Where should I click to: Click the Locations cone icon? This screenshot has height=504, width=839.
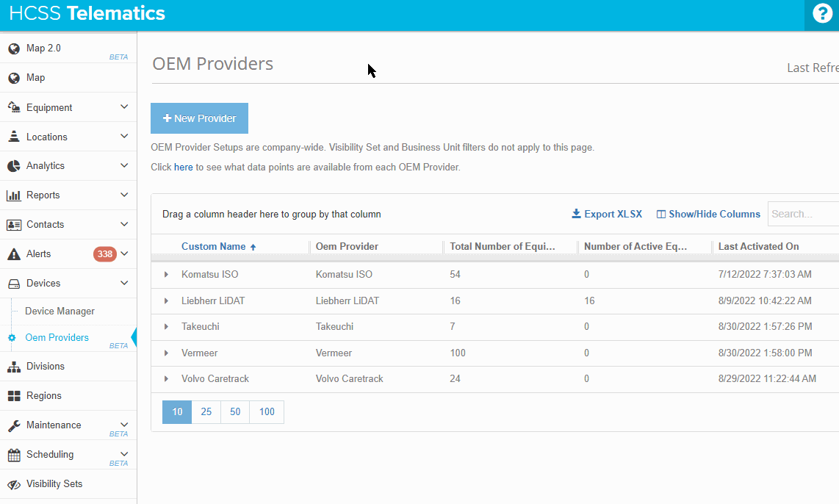14,137
